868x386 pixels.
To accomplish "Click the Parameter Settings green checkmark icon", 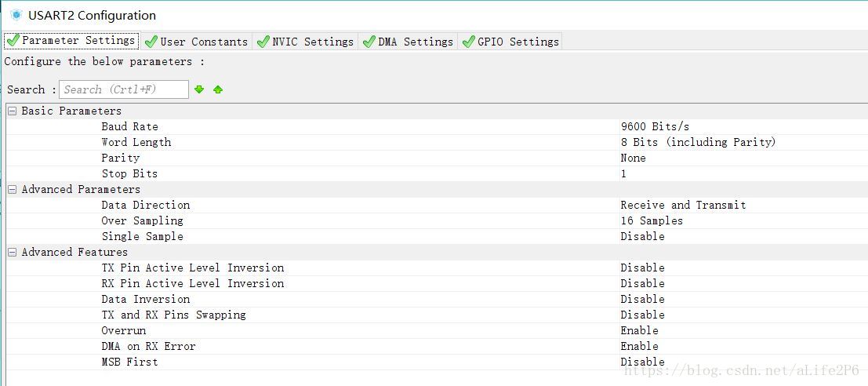I will (x=13, y=41).
